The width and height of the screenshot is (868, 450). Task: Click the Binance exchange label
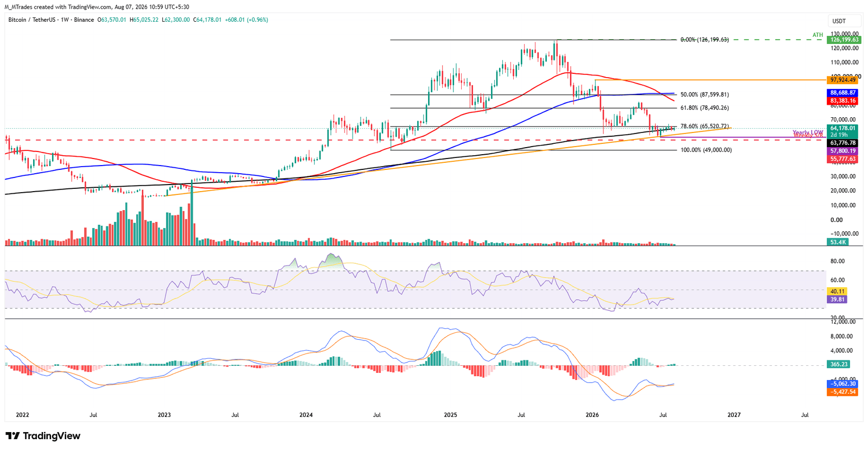click(84, 20)
